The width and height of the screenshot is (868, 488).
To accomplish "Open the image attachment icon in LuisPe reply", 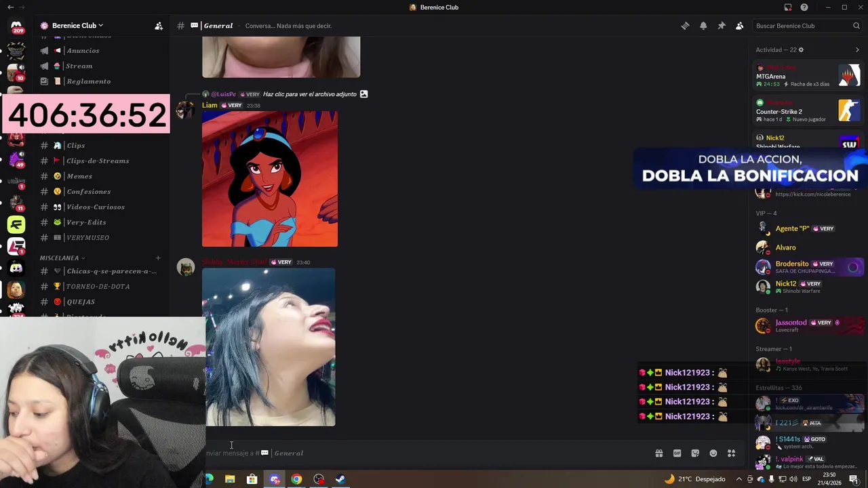I will point(363,94).
